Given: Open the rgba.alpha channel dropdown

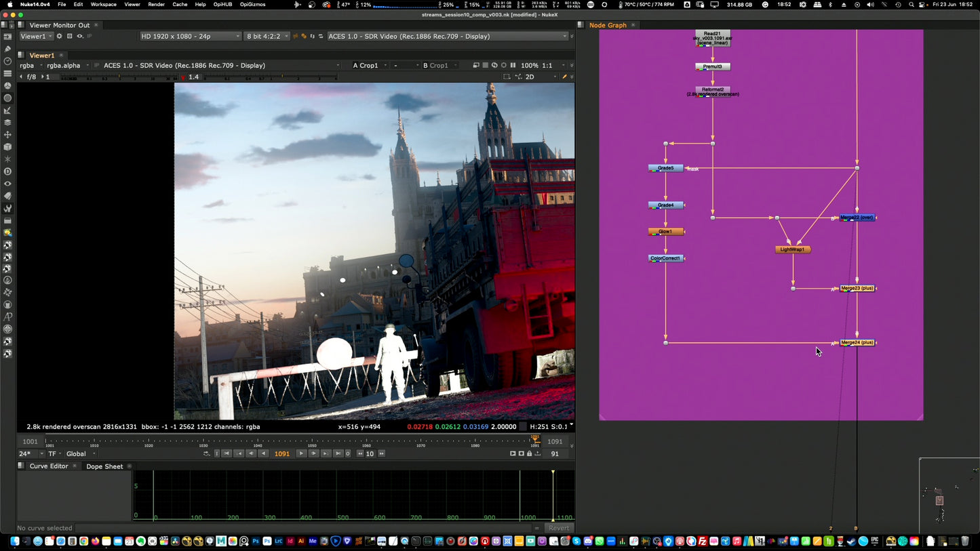Looking at the screenshot, I should pyautogui.click(x=68, y=66).
